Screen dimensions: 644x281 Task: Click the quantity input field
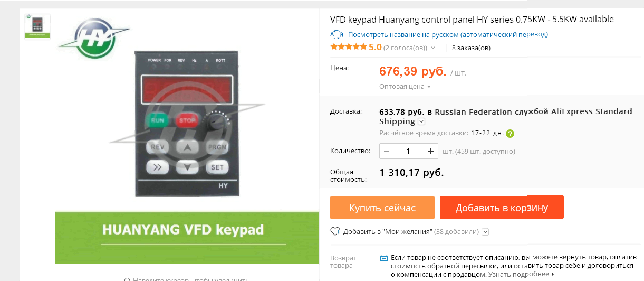tap(409, 151)
